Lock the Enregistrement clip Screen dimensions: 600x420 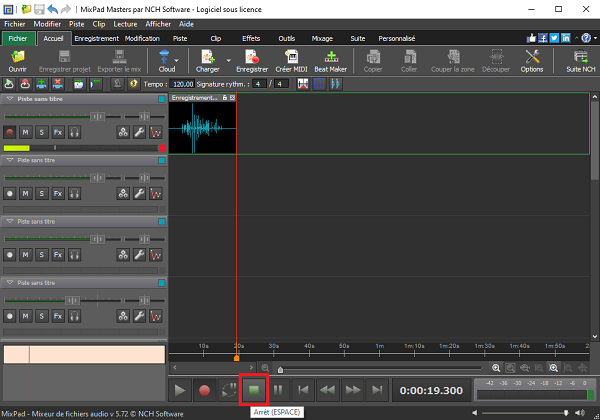(225, 98)
